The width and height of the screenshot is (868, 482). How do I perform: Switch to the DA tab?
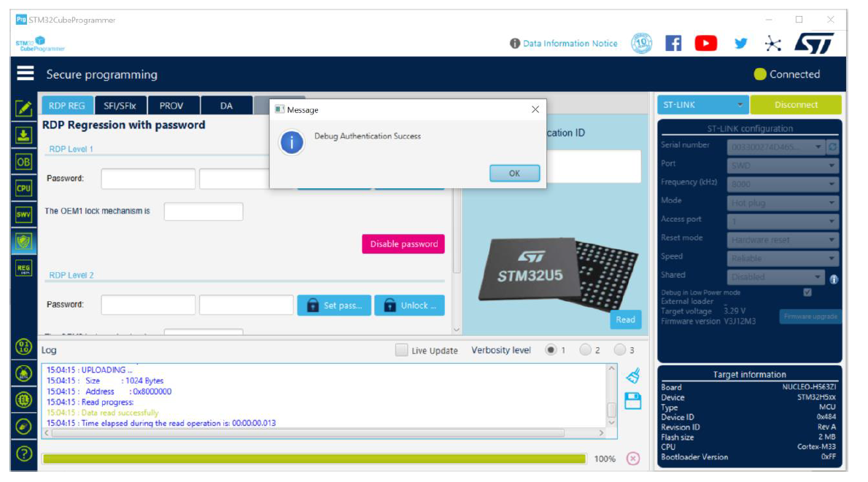pyautogui.click(x=226, y=105)
